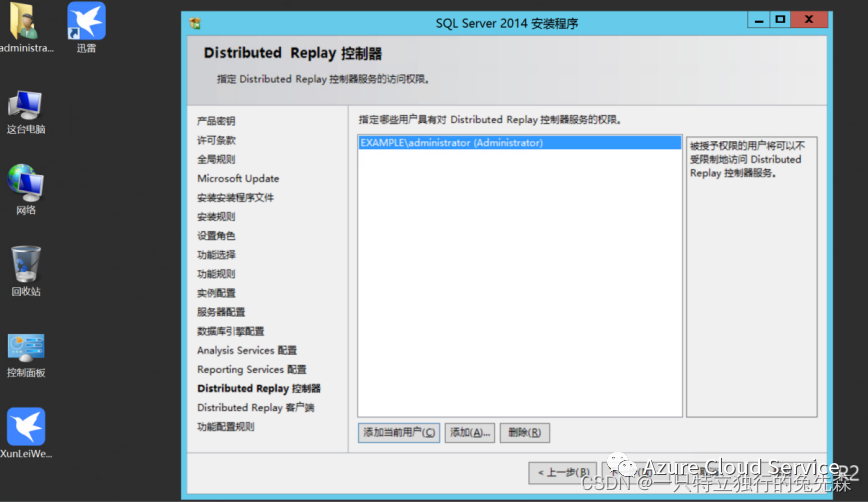
Task: Select 设置角色 step in the sidebar
Action: [216, 236]
